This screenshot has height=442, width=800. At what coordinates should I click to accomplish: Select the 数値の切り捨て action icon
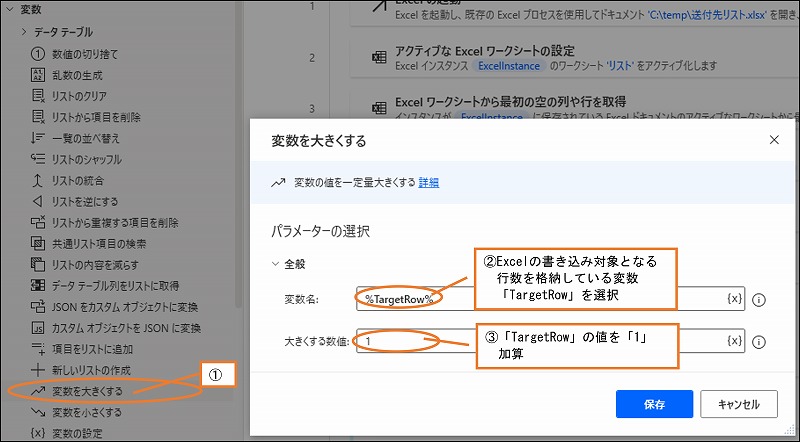(38, 54)
